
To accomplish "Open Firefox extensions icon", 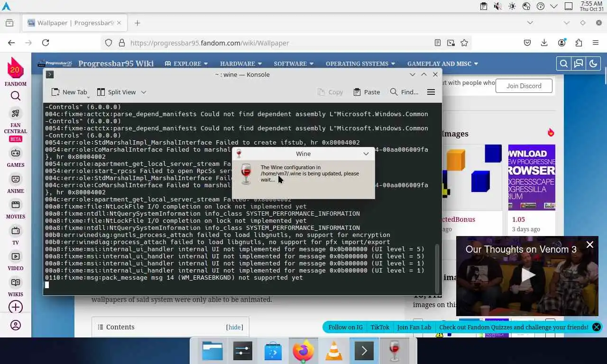I will coord(579,43).
